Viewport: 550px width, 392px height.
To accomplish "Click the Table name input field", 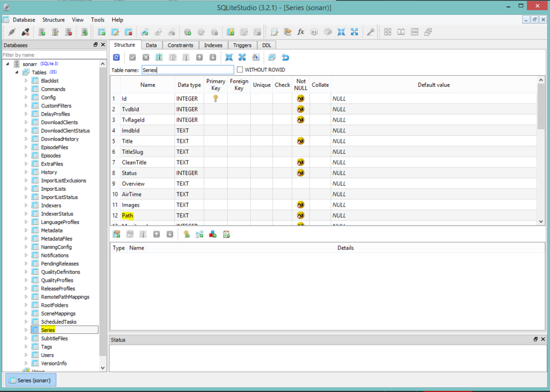I will [187, 70].
